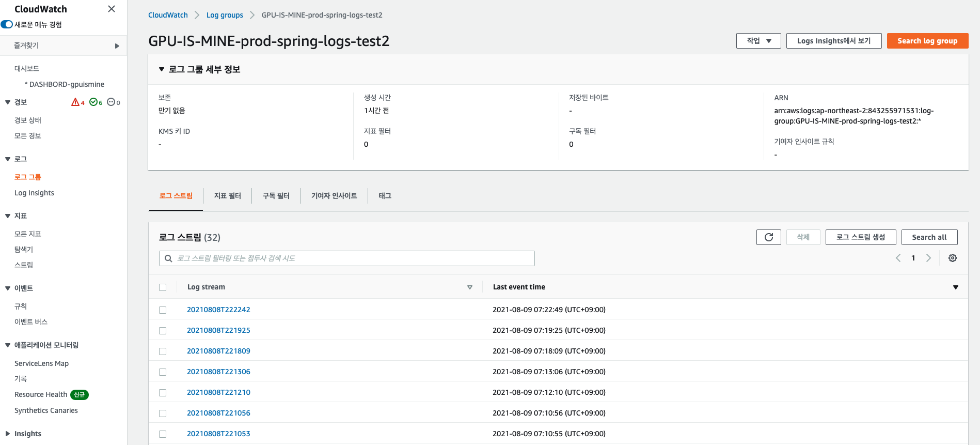
Task: Click the Log groups breadcrumb link
Action: tap(225, 15)
